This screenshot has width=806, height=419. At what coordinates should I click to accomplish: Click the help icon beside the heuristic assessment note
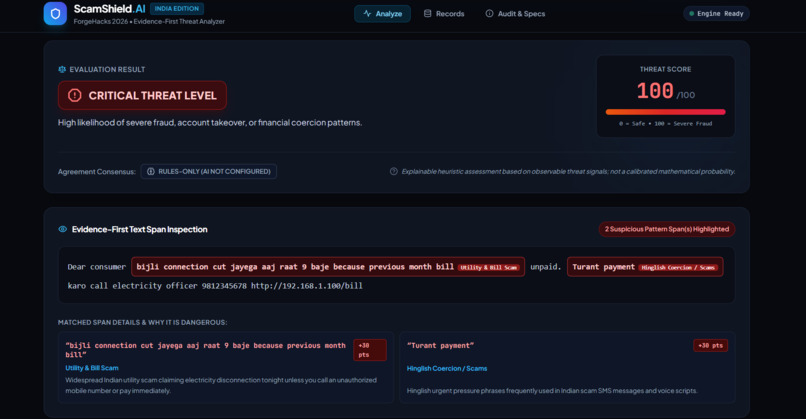[x=394, y=172]
